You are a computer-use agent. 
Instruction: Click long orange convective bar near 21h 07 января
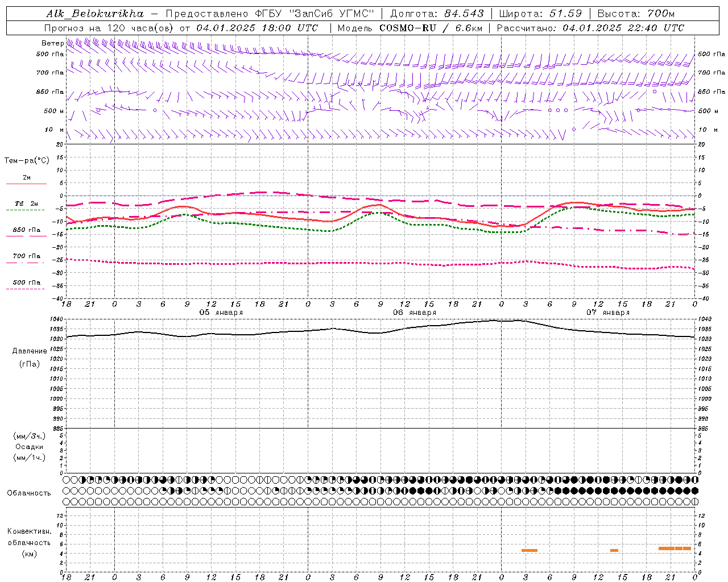675,548
